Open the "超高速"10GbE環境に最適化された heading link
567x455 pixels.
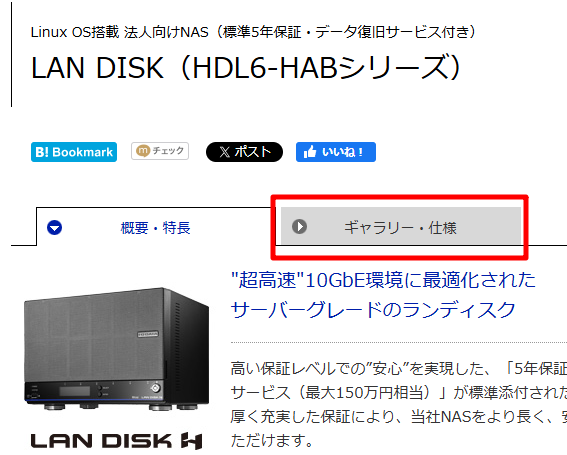(x=383, y=280)
